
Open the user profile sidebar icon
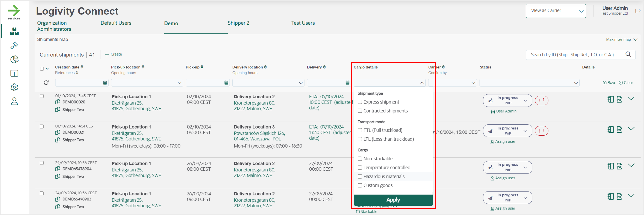[14, 101]
